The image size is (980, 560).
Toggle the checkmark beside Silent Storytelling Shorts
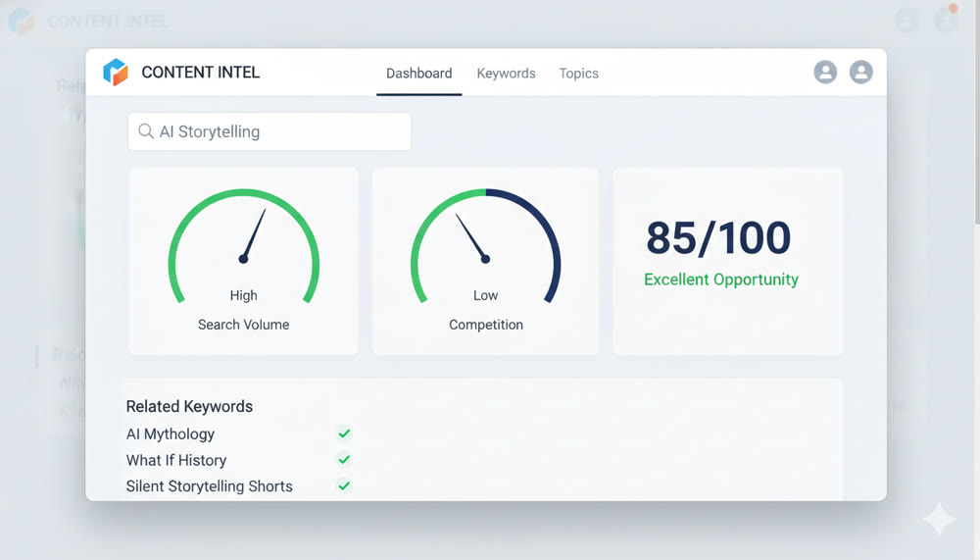click(x=344, y=486)
